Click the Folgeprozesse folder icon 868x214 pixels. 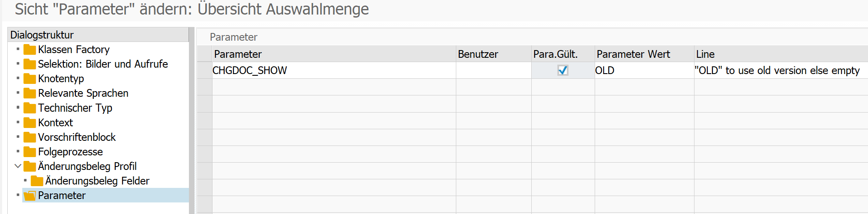click(x=30, y=152)
